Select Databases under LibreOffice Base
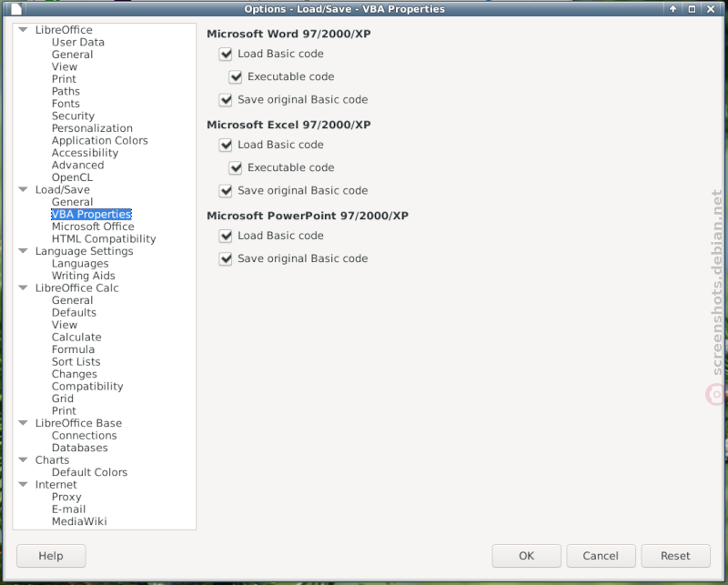 80,448
